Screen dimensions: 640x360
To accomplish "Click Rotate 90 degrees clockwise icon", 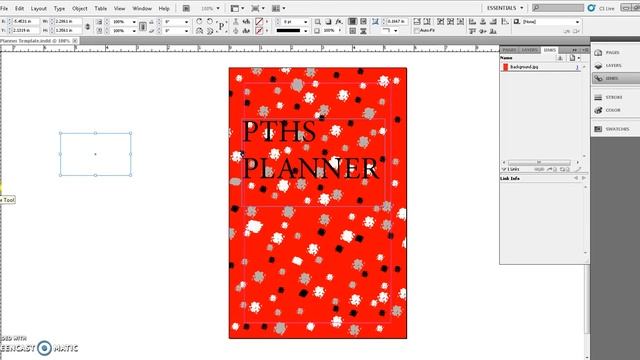I will coord(199,21).
